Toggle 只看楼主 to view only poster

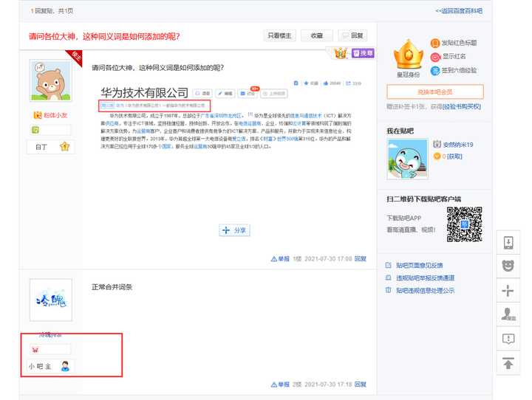click(x=280, y=35)
